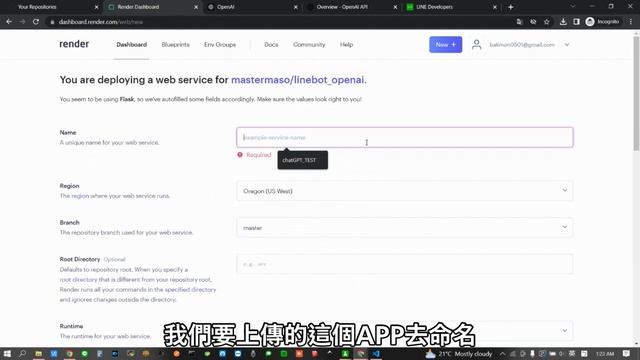640x360 pixels.
Task: Open the Region dropdown showing Oregon (US West)
Action: (404, 191)
